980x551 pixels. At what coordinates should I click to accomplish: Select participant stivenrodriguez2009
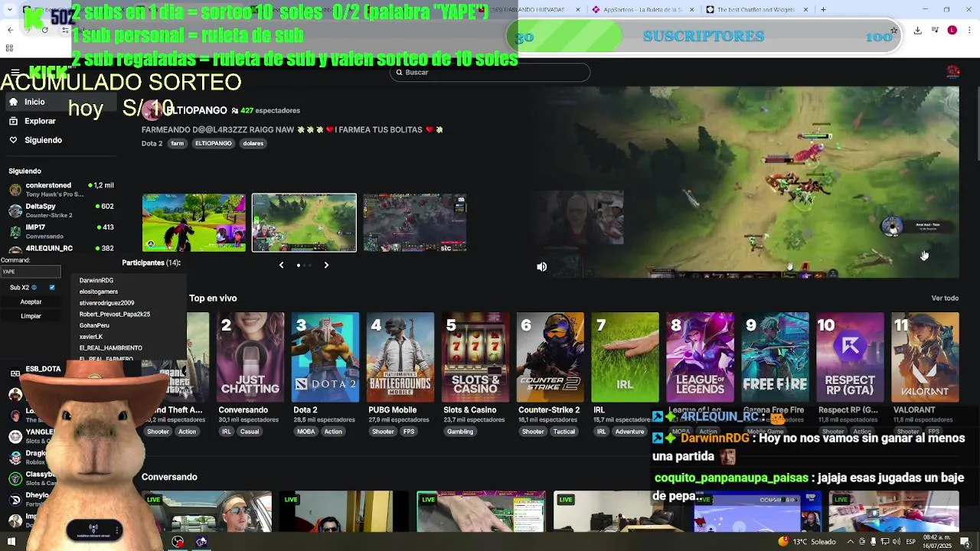(x=106, y=303)
